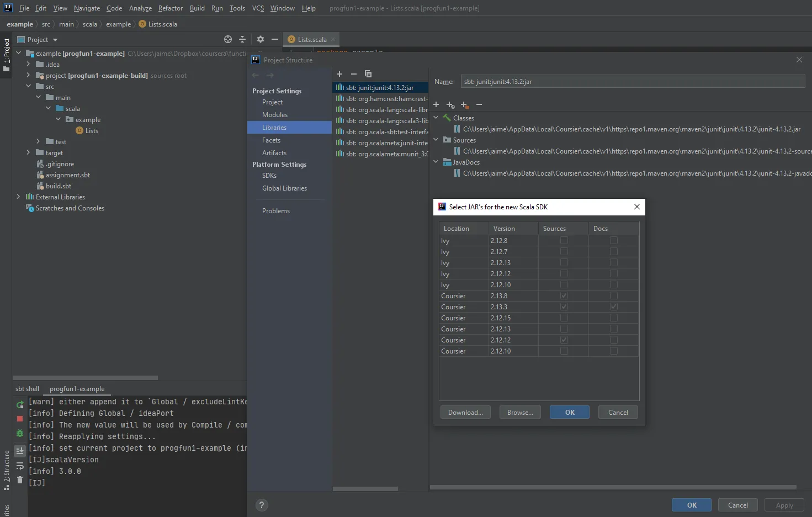Click the remove library minus icon
This screenshot has height=517, width=812.
coord(354,74)
